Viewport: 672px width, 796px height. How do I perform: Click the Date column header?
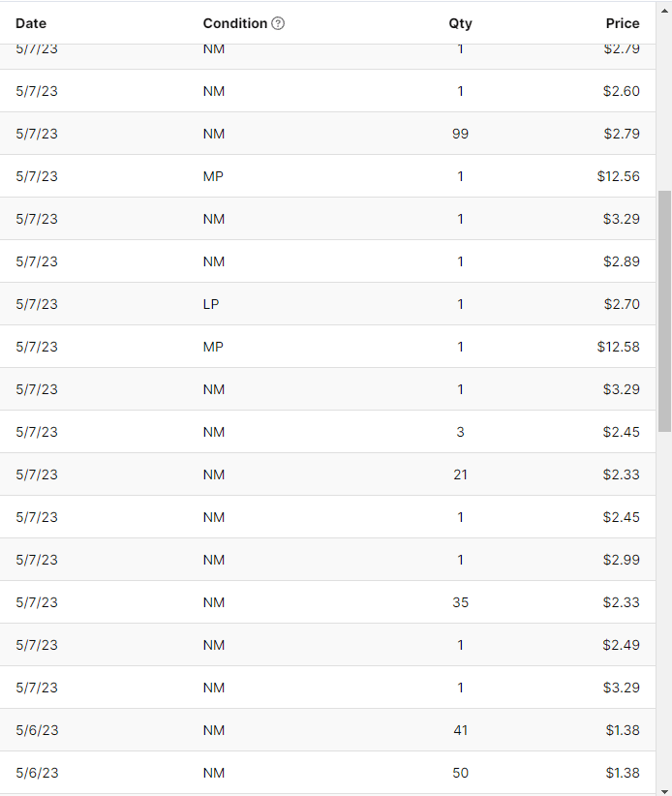(x=31, y=23)
